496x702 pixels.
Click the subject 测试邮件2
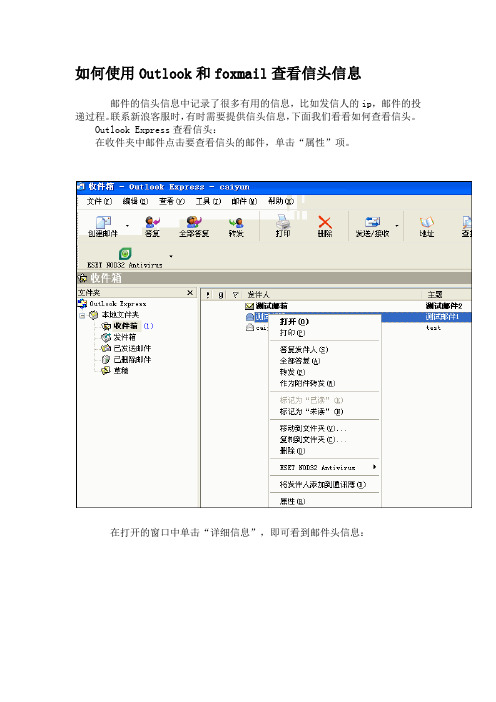(444, 306)
